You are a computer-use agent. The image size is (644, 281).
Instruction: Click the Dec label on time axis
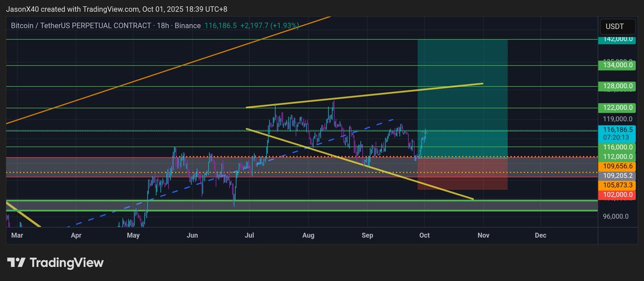(x=540, y=235)
